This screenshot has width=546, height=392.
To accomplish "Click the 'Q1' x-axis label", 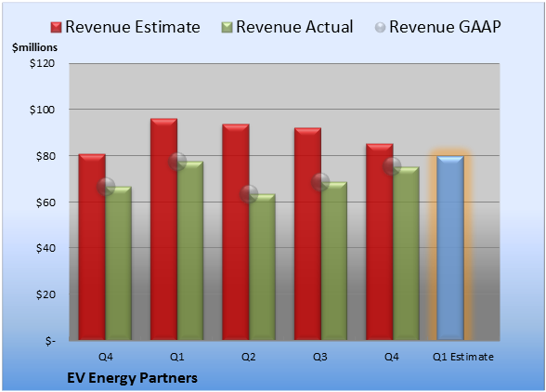I will (x=176, y=357).
